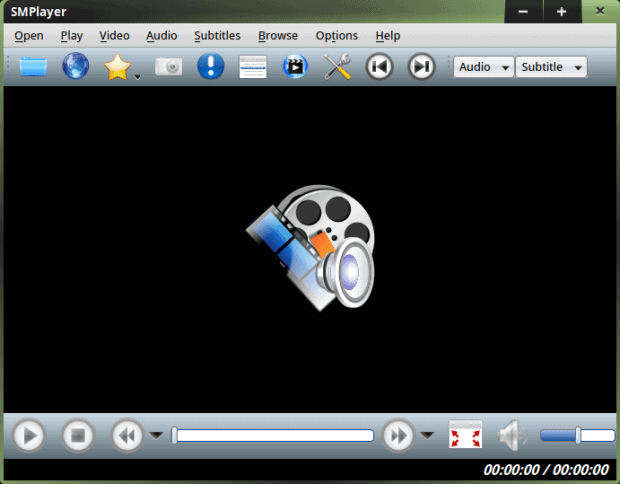Open the Options menu
Viewport: 620px width, 484px height.
click(336, 36)
